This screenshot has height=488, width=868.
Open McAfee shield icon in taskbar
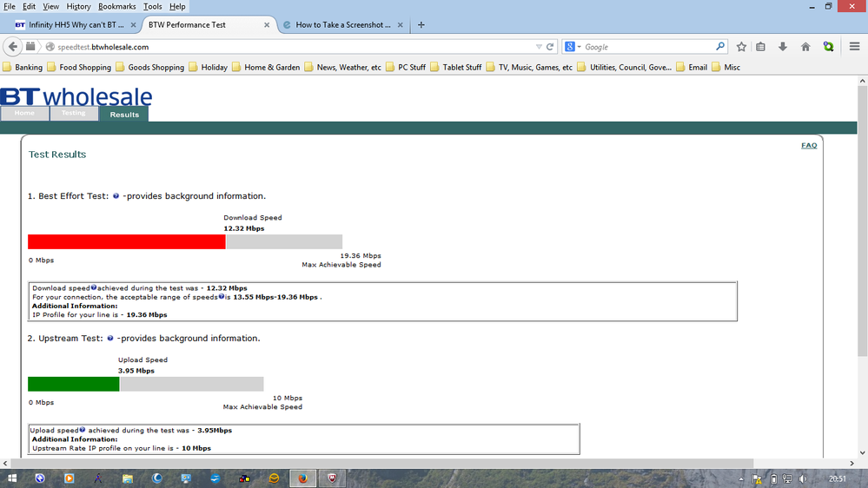click(332, 478)
